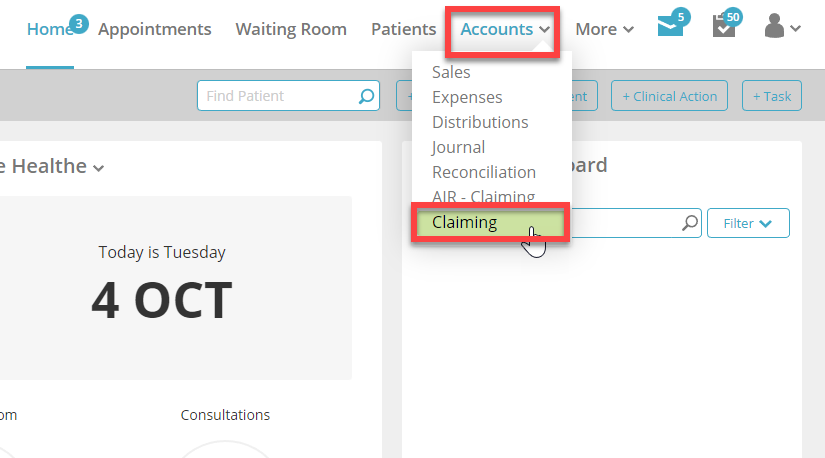825x458 pixels.
Task: Collapse the Accounts dropdown menu
Action: [x=505, y=29]
